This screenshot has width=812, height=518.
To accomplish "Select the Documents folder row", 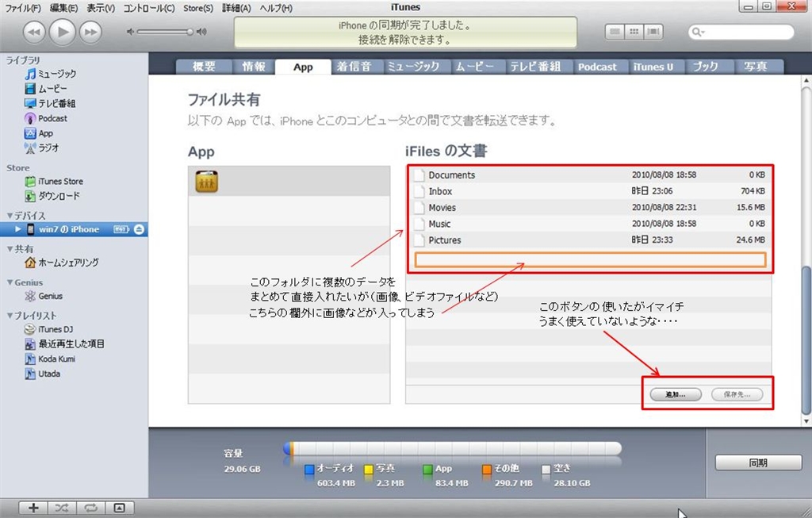I will coord(589,175).
